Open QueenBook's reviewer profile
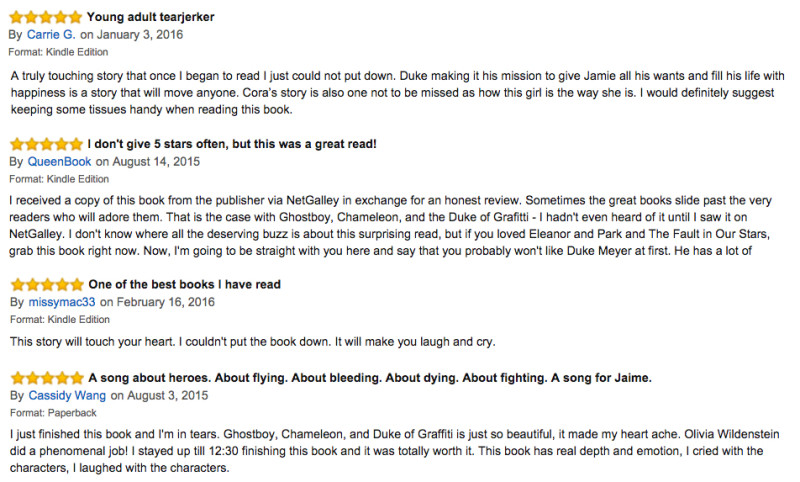 59,162
